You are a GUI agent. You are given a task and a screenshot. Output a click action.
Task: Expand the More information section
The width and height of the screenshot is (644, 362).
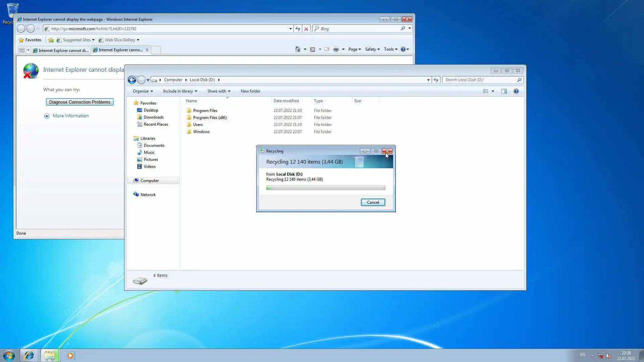(x=47, y=116)
